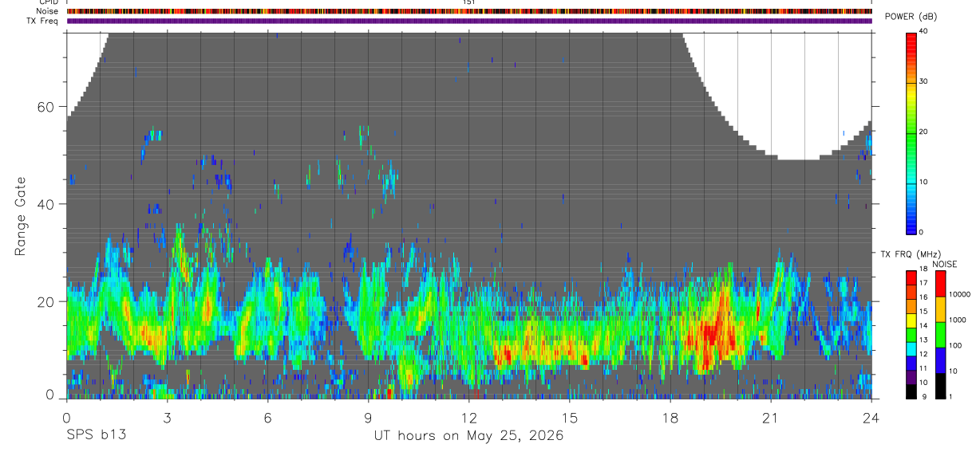Click the 6 tick on UT hours axis
The width and height of the screenshot is (980, 452).
point(267,418)
